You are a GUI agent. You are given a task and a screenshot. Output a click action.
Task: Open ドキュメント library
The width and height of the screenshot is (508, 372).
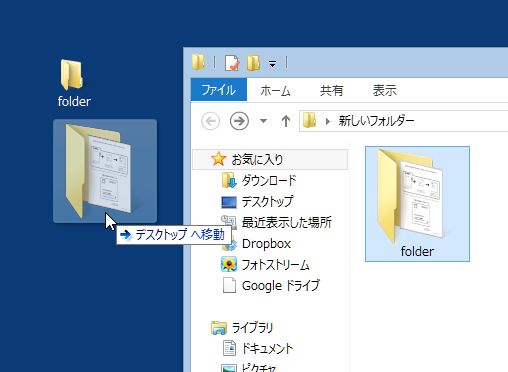click(x=267, y=349)
